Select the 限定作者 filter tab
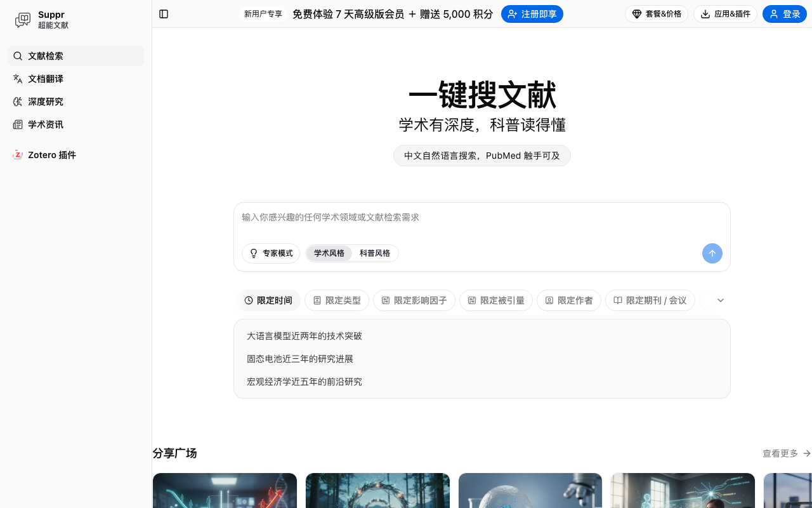This screenshot has height=508, width=812. point(569,300)
